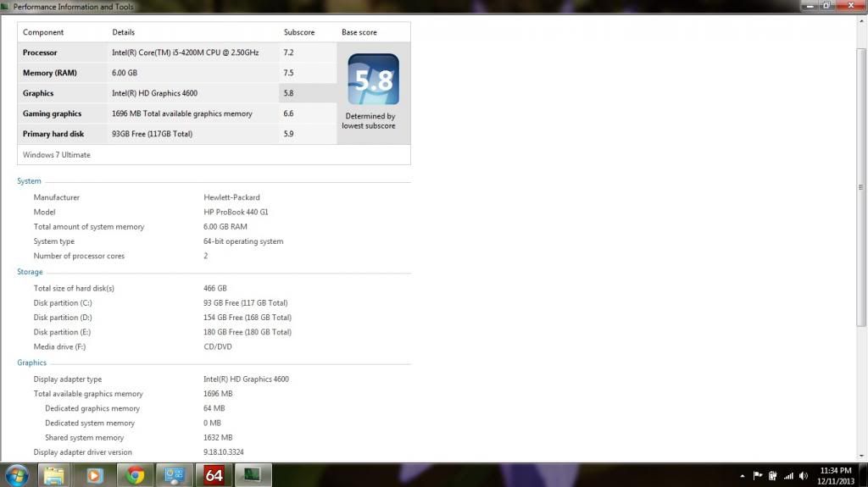
Task: Click the Media drive (F:) label
Action: pos(59,347)
